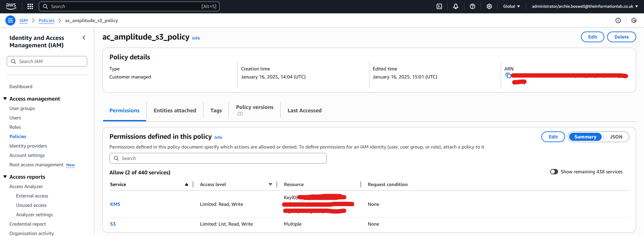Screen dimensions: 644x236
Task: Open Credential report in the sidebar
Action: point(28,224)
